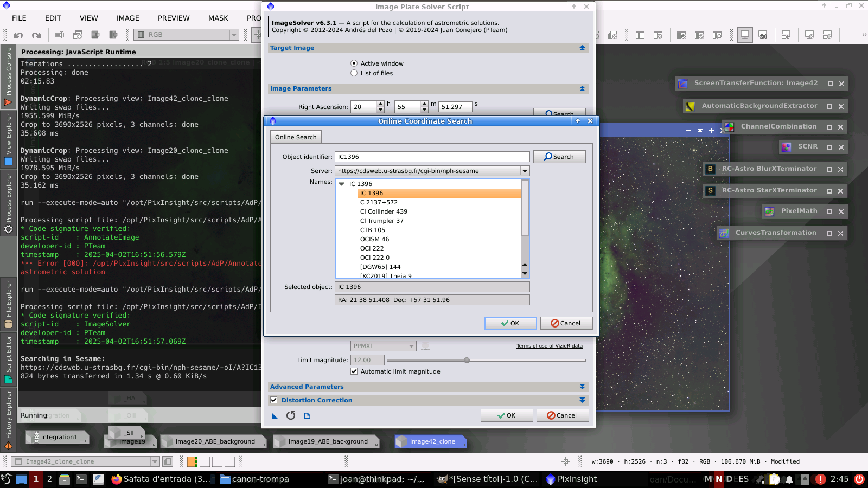Toggle the Automatic limit magnitude checkbox
This screenshot has height=488, width=868.
tap(354, 371)
